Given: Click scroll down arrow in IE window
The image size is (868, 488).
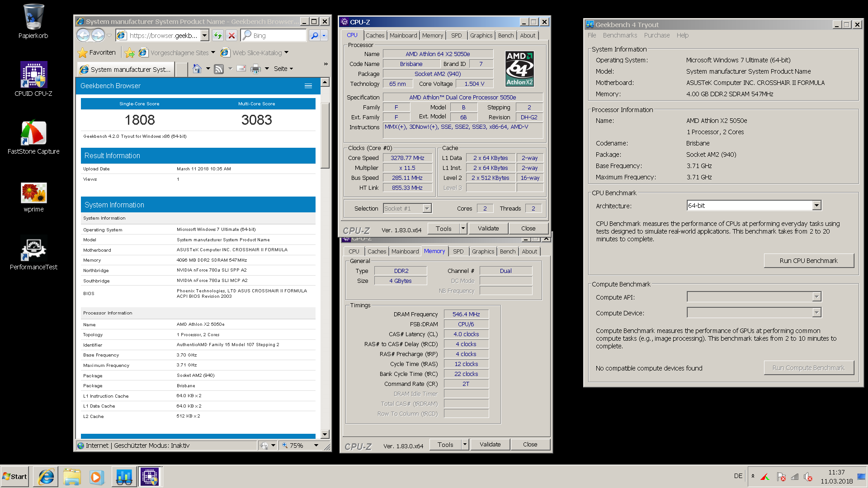Looking at the screenshot, I should coord(325,434).
